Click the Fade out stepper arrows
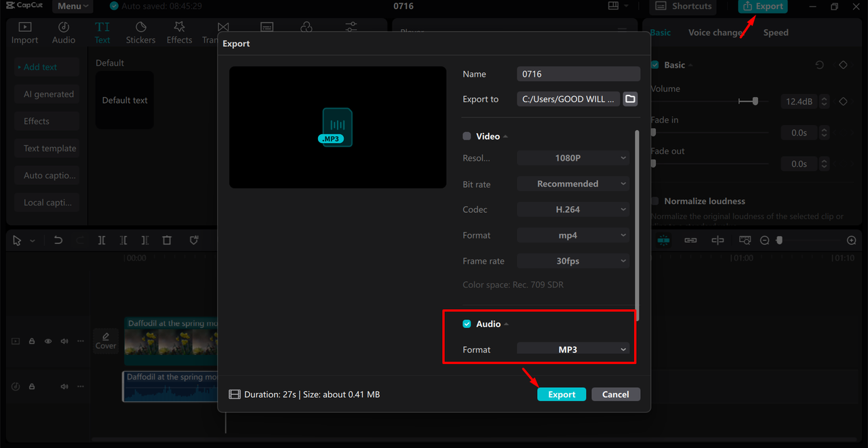 pos(825,164)
